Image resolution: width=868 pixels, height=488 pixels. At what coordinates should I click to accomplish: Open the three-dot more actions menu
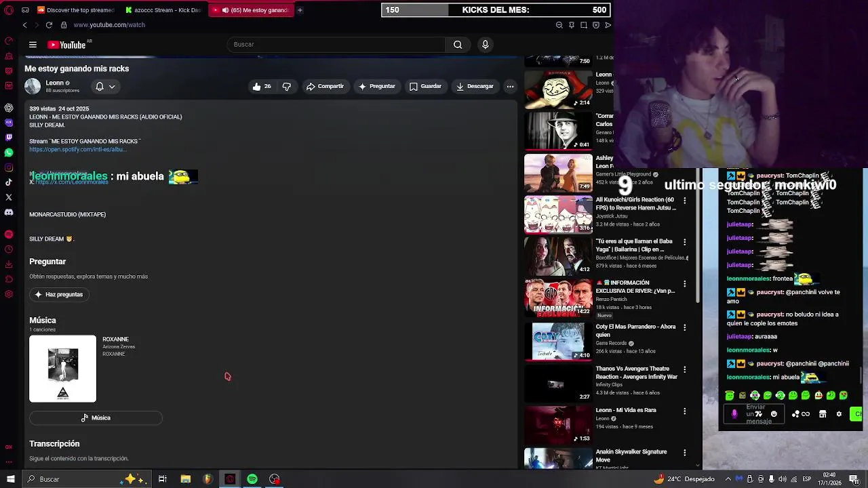click(x=510, y=86)
